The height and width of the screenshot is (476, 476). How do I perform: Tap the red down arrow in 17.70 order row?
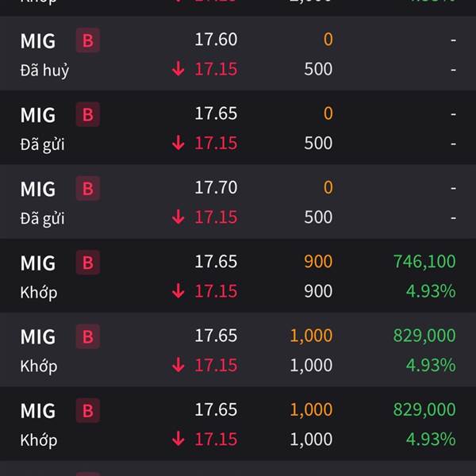[x=178, y=217]
